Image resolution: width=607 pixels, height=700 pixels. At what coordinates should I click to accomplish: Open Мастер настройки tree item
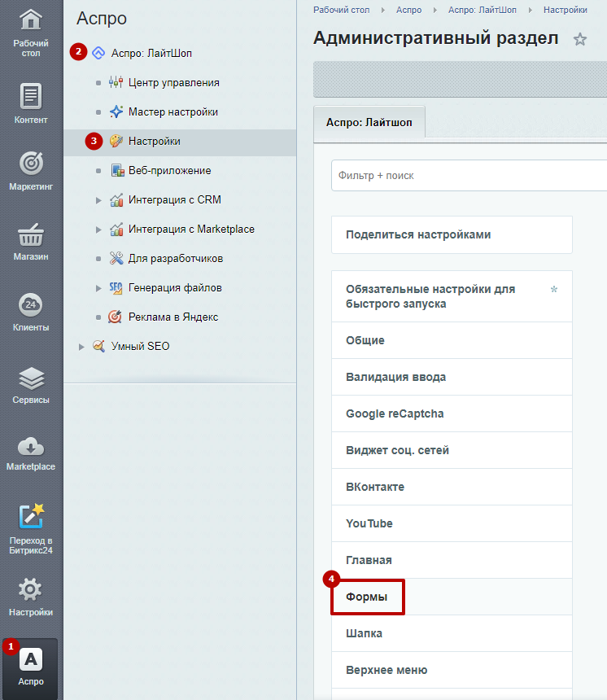(x=173, y=112)
